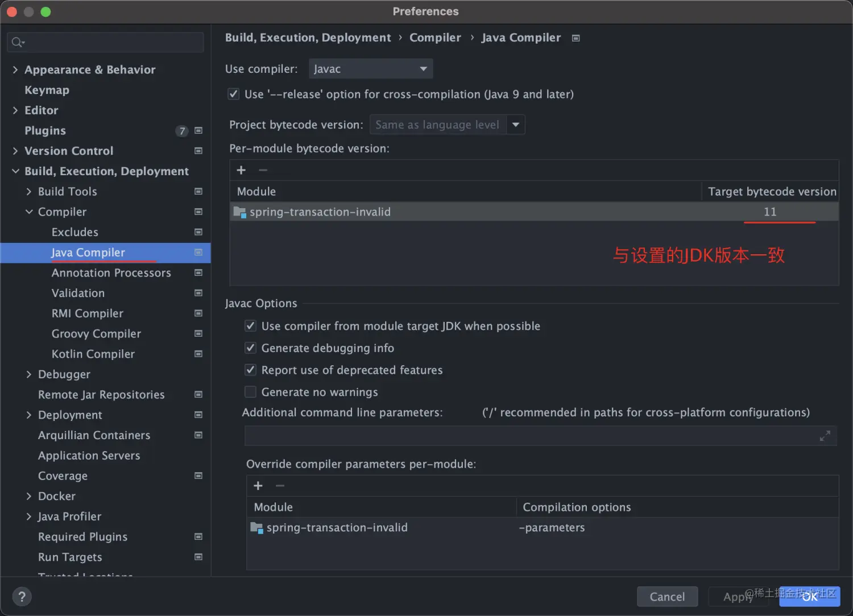Click Build, Execution, Deployment breadcrumb

(308, 38)
